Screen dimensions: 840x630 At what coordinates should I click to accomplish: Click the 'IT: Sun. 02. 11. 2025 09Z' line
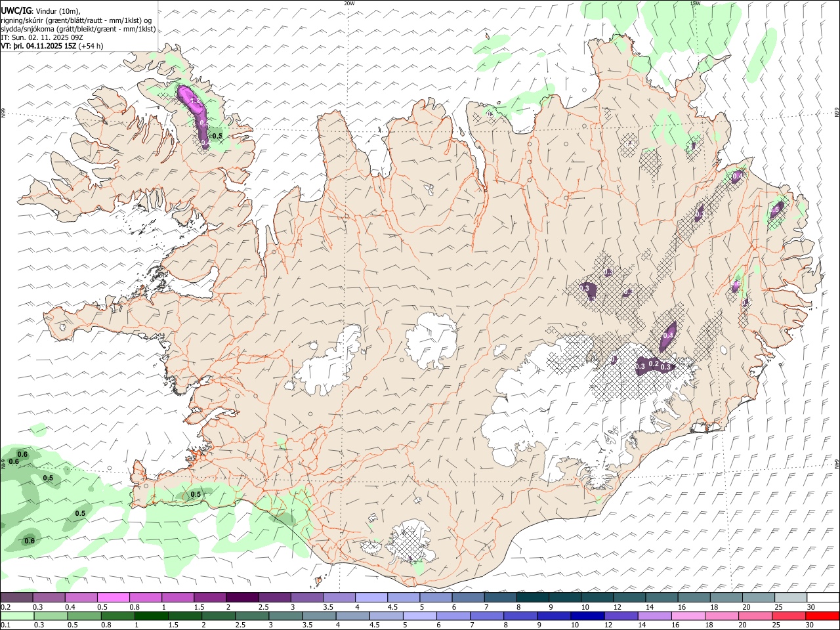[42, 37]
